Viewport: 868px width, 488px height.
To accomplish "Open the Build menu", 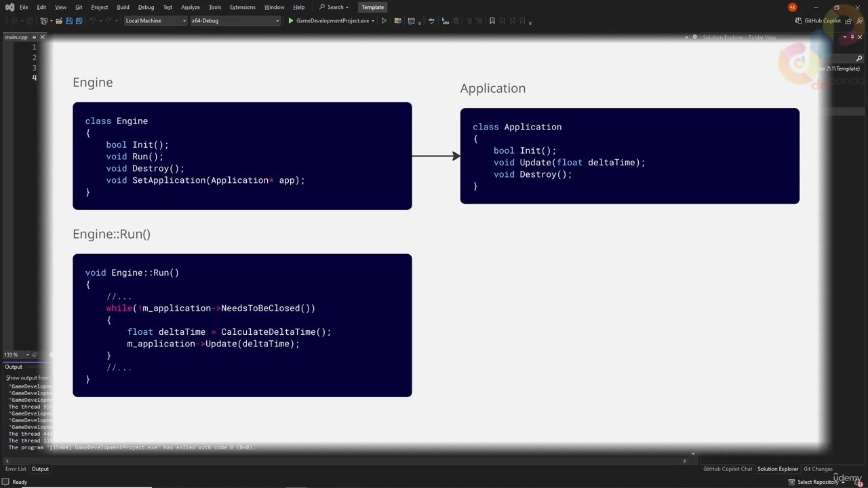I will pyautogui.click(x=123, y=7).
